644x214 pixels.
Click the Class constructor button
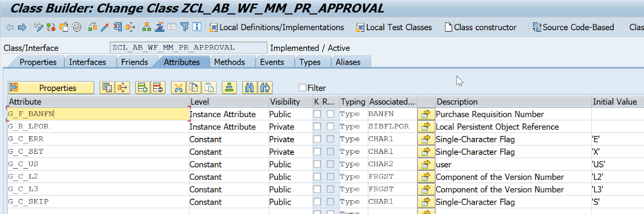[481, 27]
